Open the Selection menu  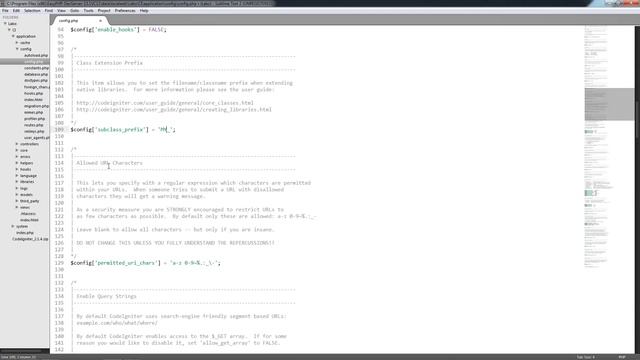[32, 11]
